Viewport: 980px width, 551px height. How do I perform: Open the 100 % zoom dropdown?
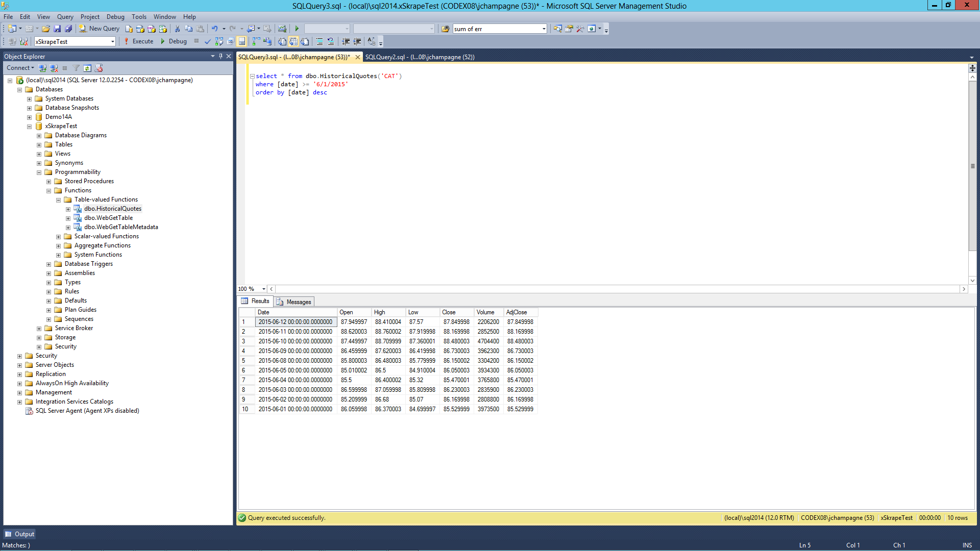pos(264,289)
